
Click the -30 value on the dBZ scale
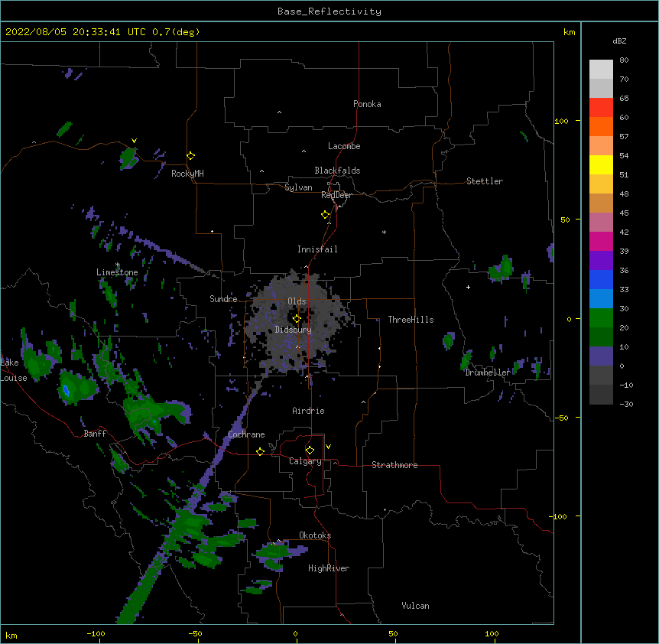pos(626,404)
